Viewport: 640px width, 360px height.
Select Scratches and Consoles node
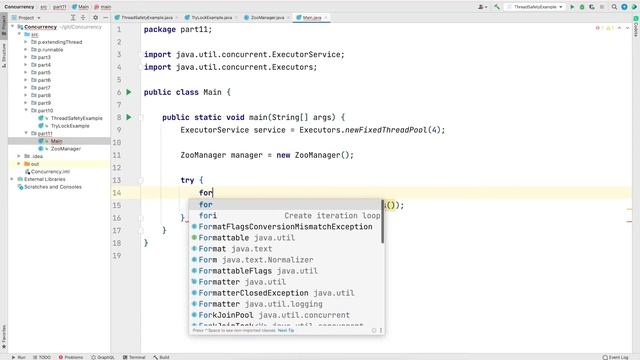click(53, 187)
